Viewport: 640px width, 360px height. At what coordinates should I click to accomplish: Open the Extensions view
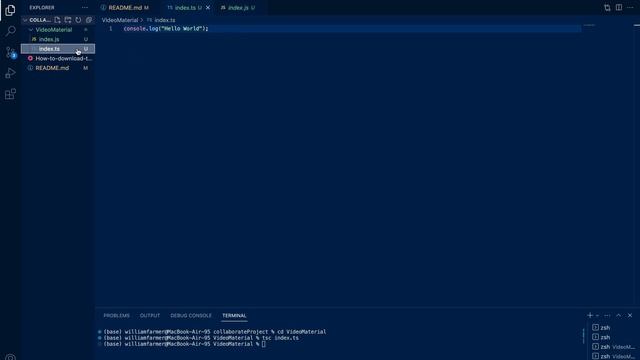(10, 94)
